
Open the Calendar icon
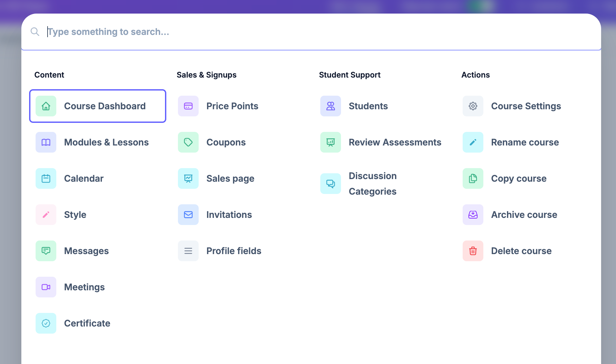point(46,178)
